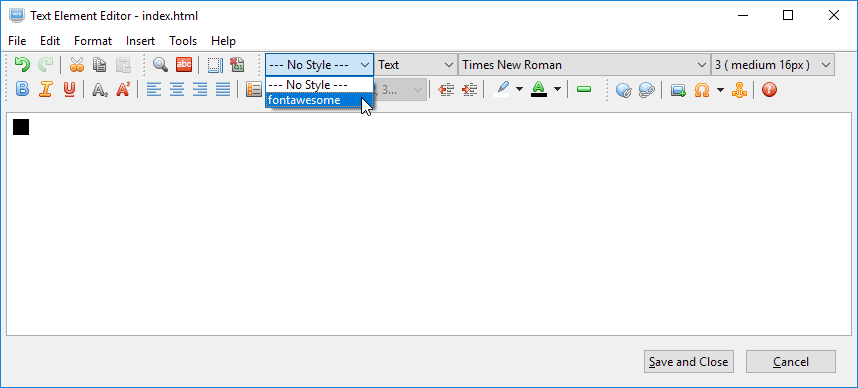Viewport: 858px width, 388px height.
Task: Click the red help question icon
Action: click(769, 90)
